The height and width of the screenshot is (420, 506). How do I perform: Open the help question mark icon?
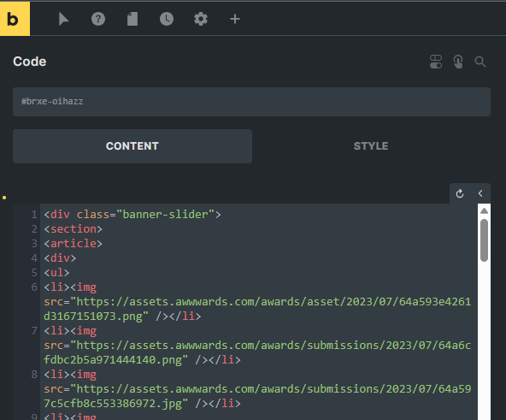click(98, 19)
